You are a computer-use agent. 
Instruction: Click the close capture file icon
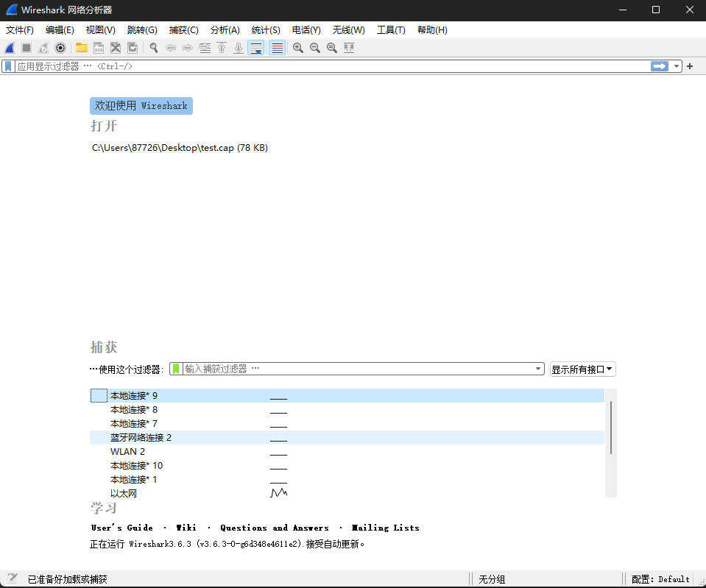[x=116, y=48]
